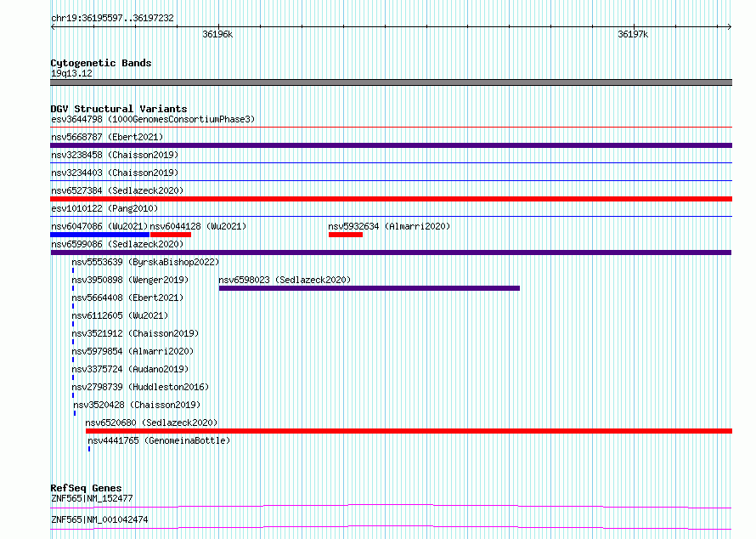Viewport: 756px width, 539px height.
Task: Click the chr19:36195597..36197232 coordinate label
Action: (112, 19)
